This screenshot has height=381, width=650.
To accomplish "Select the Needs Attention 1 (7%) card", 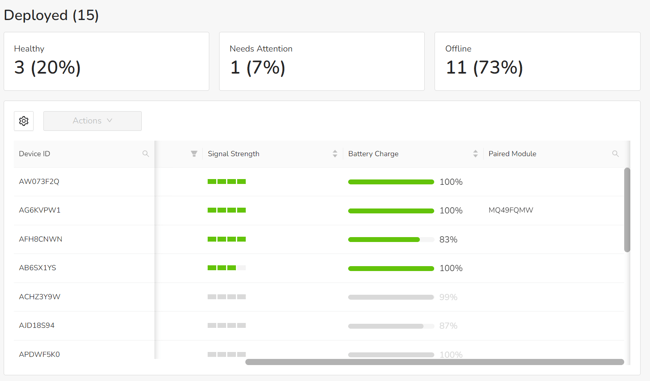I will 322,61.
